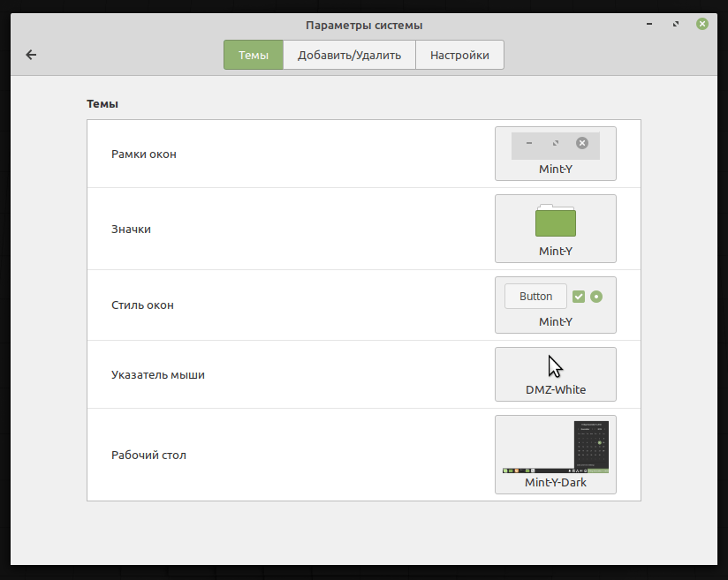The width and height of the screenshot is (728, 580).
Task: Click the green checkbox preview
Action: pyautogui.click(x=579, y=297)
